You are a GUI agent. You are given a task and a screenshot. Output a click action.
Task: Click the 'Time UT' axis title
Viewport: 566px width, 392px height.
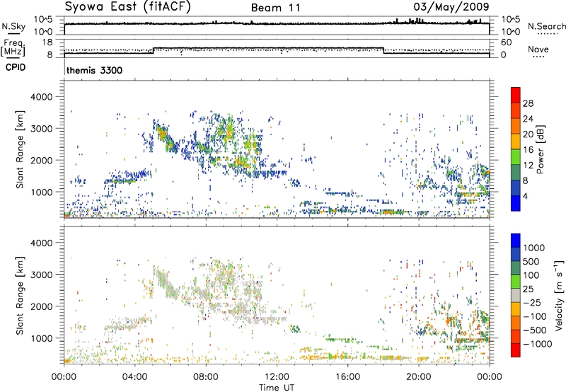[277, 387]
